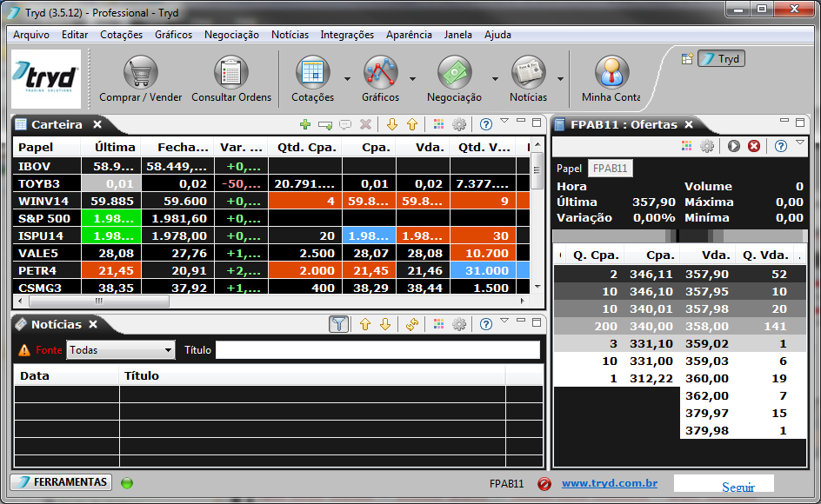Open the www.tryd.com.br link

pos(610,483)
